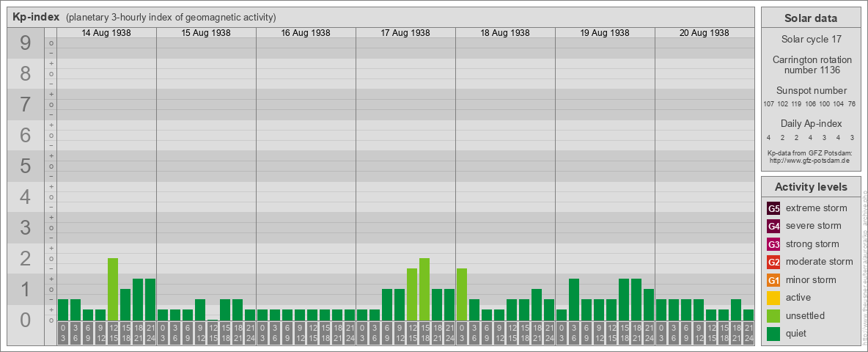The height and width of the screenshot is (352, 868).
Task: Click the yellow 'active' legend swatch
Action: (x=774, y=298)
